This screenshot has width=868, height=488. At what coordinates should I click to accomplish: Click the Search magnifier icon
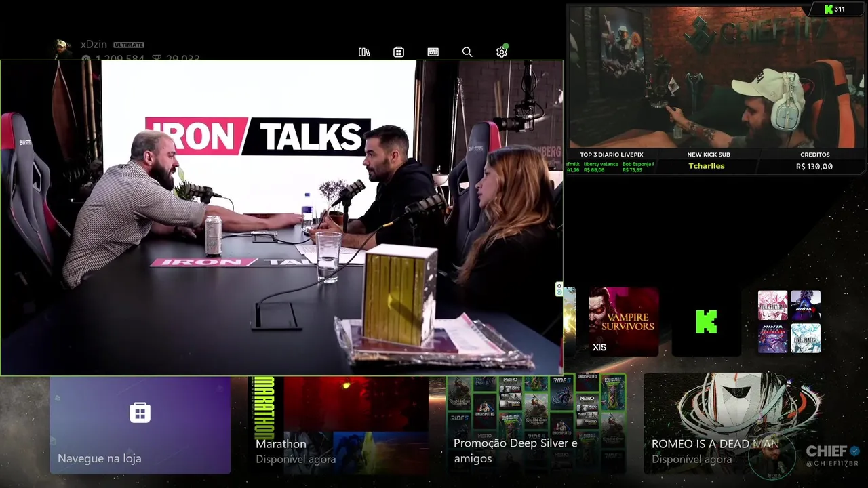pyautogui.click(x=467, y=52)
